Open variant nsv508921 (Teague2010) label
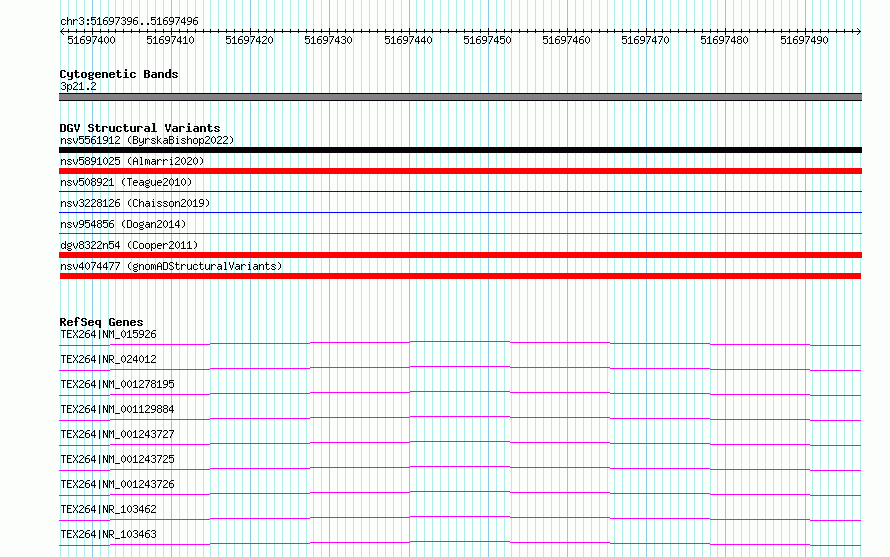The height and width of the screenshot is (557, 890). click(x=126, y=182)
